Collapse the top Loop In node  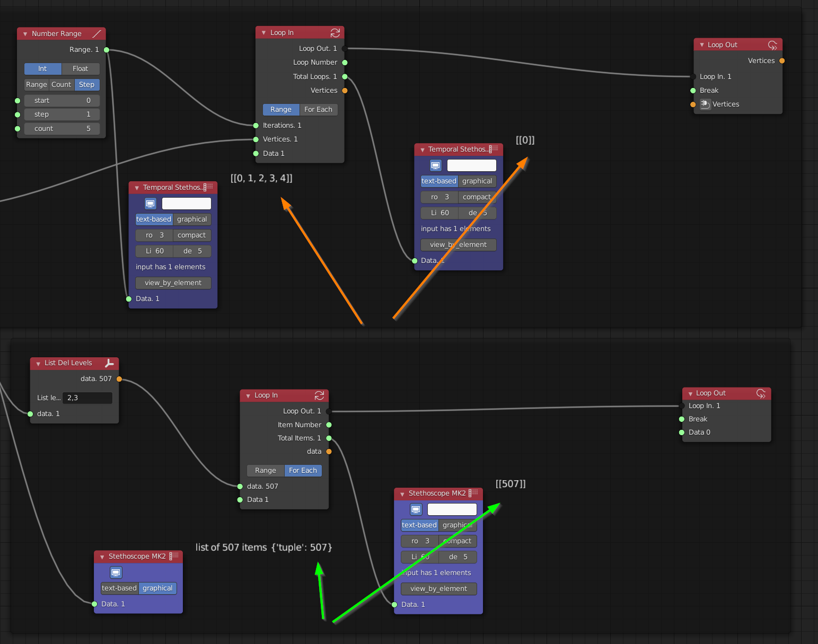point(263,33)
